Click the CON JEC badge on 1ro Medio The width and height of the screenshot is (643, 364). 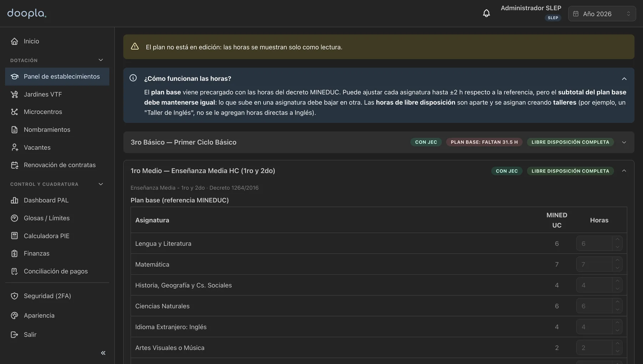point(507,171)
